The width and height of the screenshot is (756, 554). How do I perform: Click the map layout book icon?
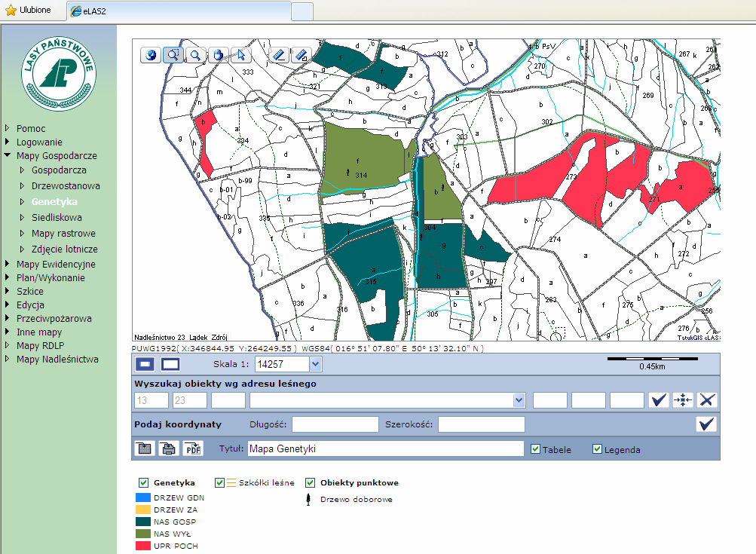pos(144,448)
